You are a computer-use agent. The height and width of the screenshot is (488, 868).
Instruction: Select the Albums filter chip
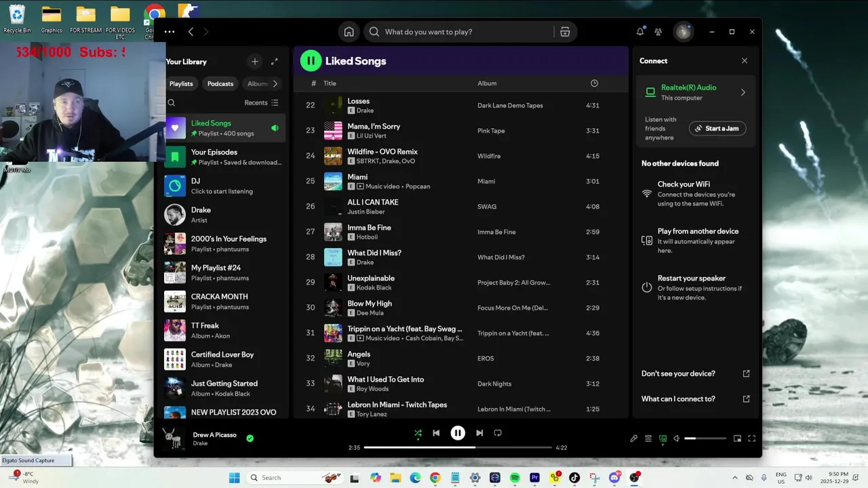click(x=258, y=83)
